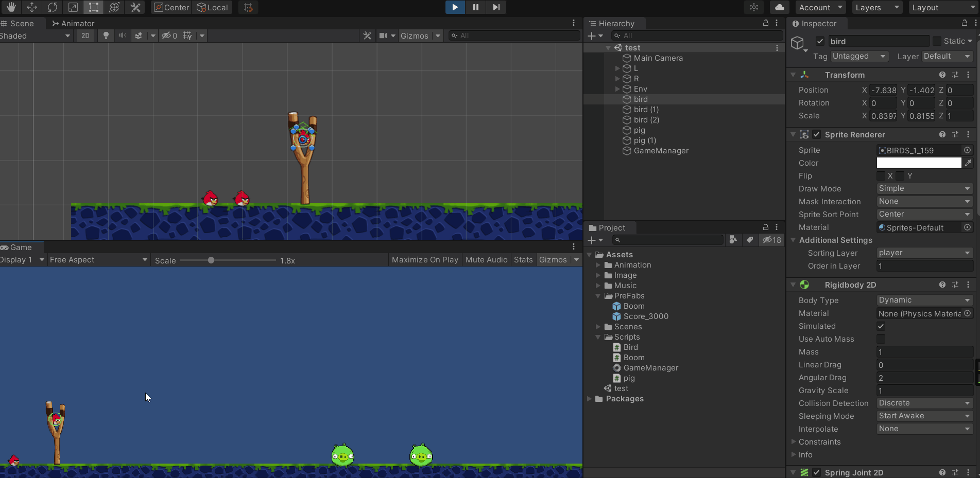Show Stats overlay
The width and height of the screenshot is (980, 478).
[x=523, y=260]
